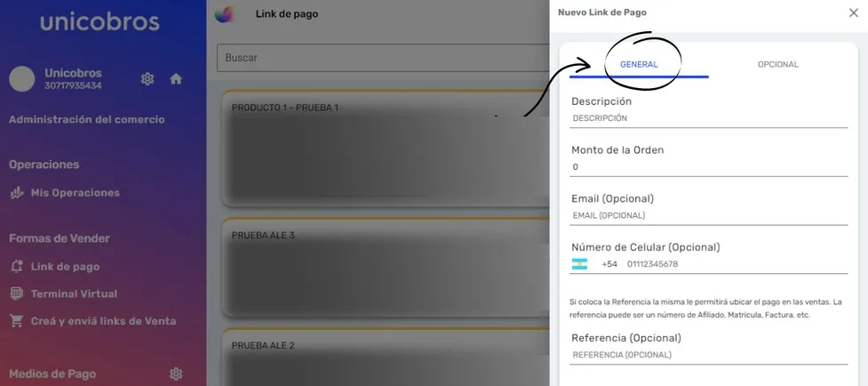868x386 pixels.
Task: Open the PRODUCTO 1 - PRUEBA 1 card
Action: 386,149
